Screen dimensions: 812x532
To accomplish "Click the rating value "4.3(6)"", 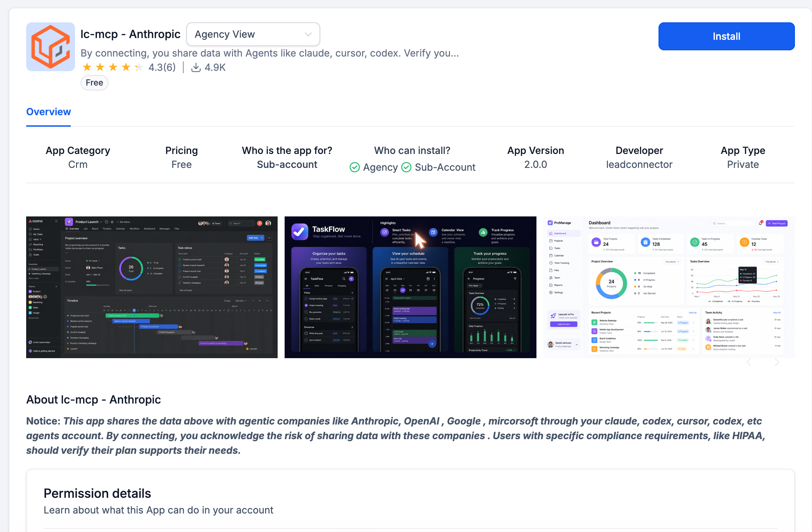I will click(x=162, y=67).
